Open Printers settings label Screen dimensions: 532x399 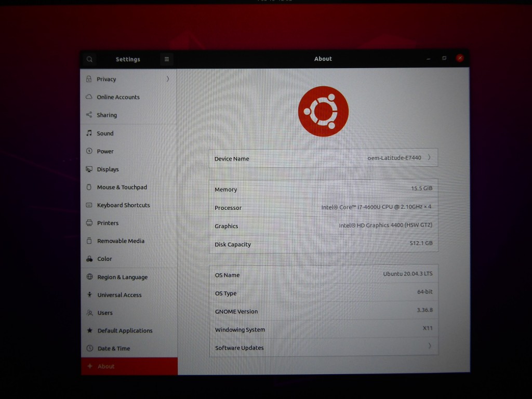pyautogui.click(x=108, y=223)
